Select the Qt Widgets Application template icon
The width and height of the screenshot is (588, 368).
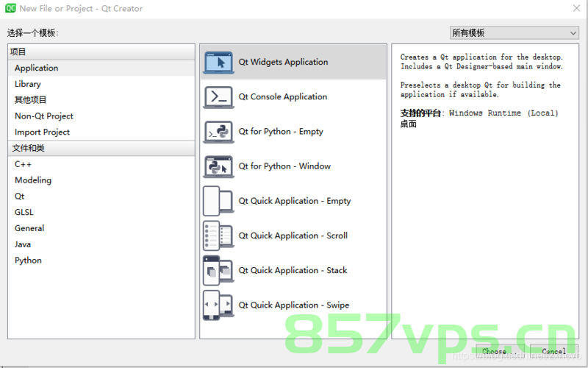click(218, 63)
